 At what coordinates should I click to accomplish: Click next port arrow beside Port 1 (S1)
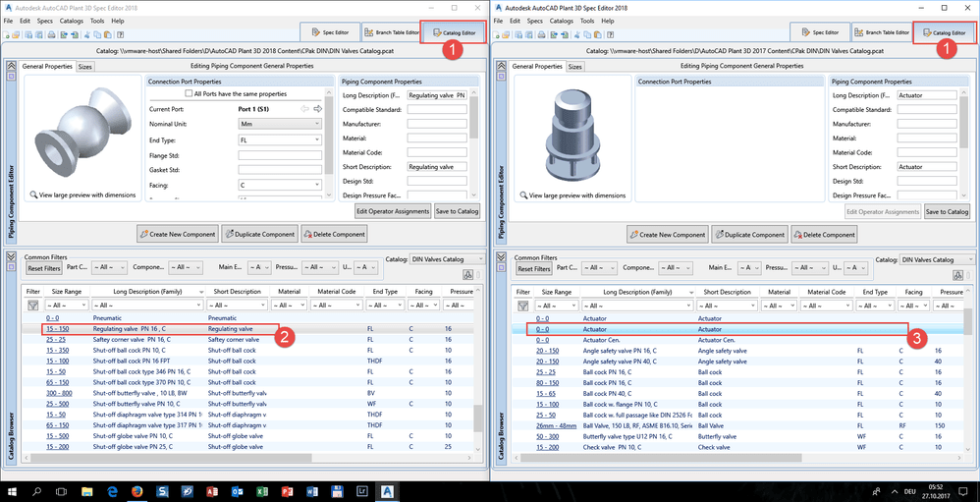[x=317, y=109]
